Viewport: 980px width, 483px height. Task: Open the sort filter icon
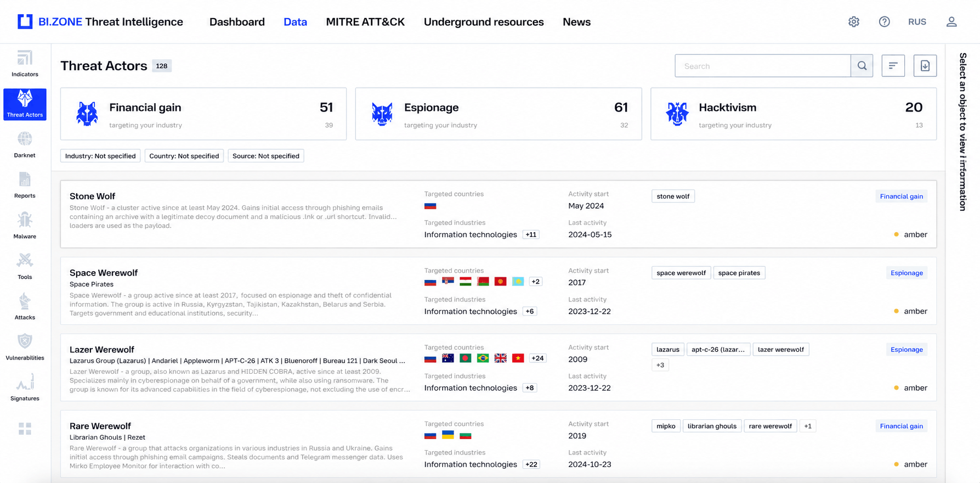893,66
